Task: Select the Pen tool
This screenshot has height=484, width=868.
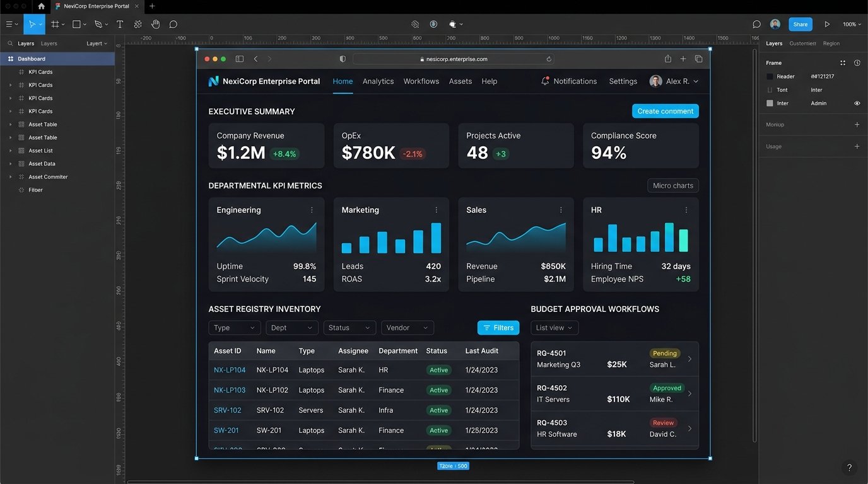Action: point(98,24)
